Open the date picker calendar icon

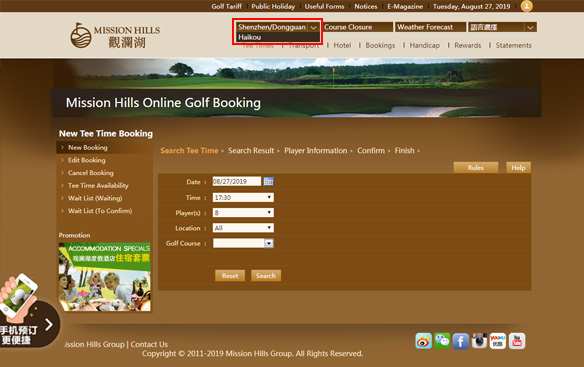coord(269,181)
